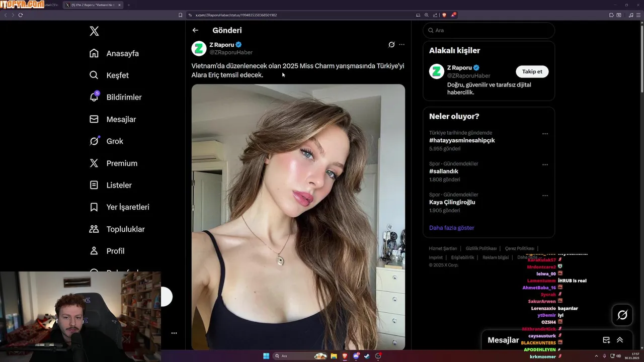
Task: Open the post's photo of Alara Eriç
Action: coord(298,217)
